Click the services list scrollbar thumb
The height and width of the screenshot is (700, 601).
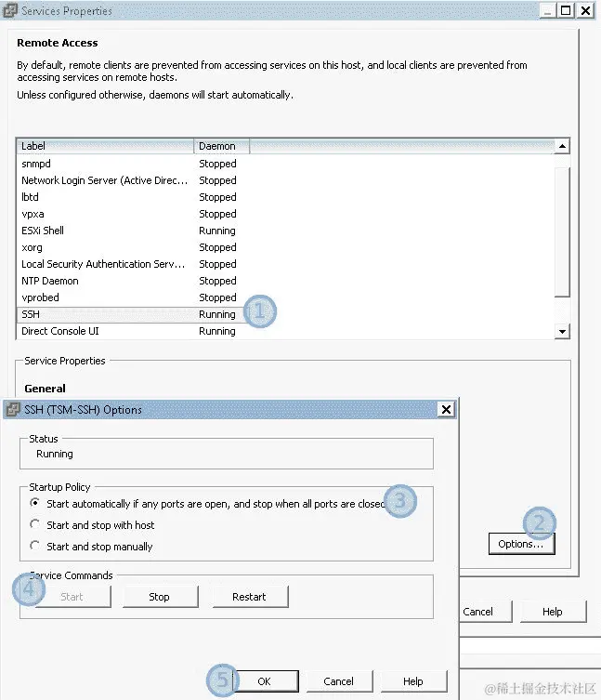562,231
